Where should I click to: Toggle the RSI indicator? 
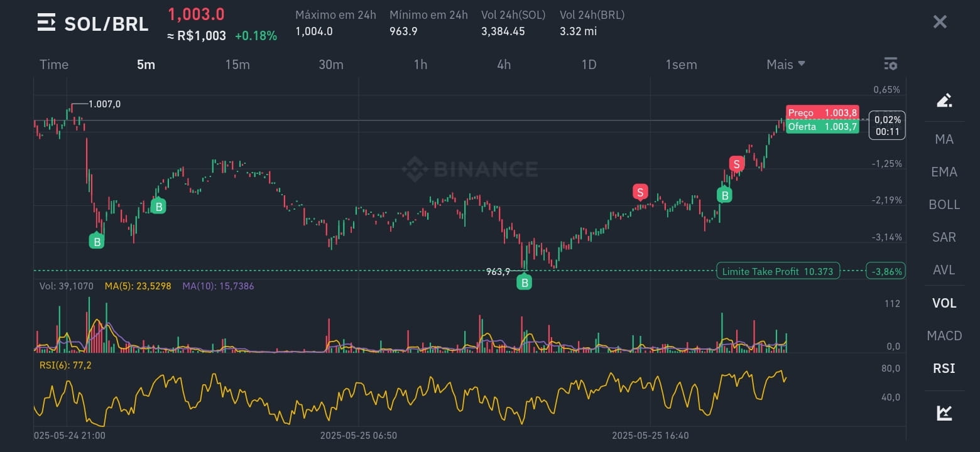944,369
